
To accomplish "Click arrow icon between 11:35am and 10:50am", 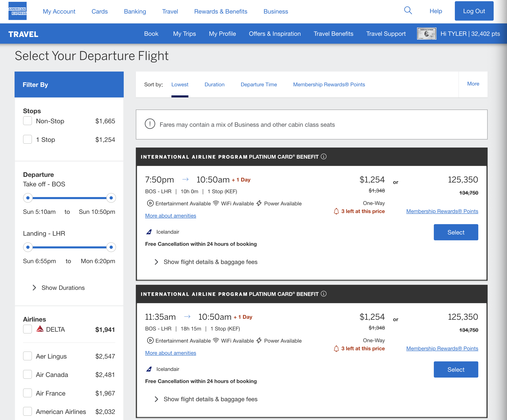I will [187, 317].
